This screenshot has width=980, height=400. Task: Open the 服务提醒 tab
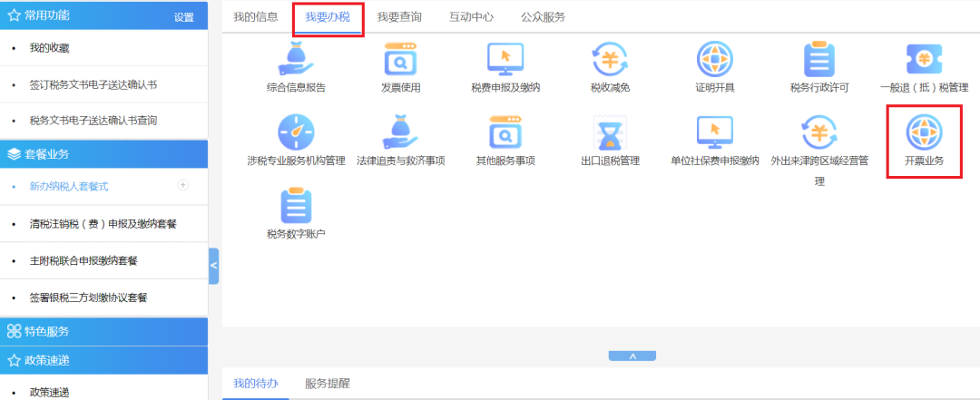pos(327,384)
